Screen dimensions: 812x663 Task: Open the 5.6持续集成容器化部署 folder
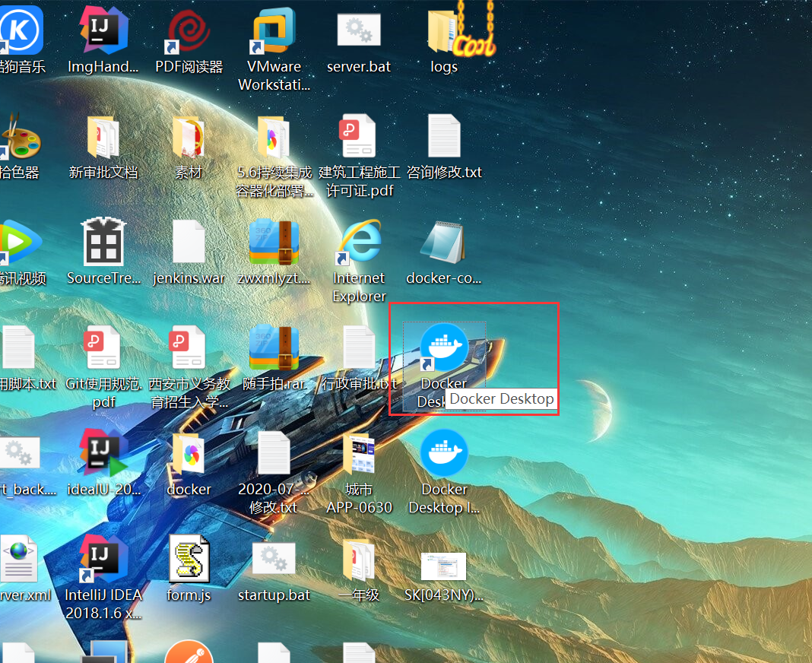(274, 137)
